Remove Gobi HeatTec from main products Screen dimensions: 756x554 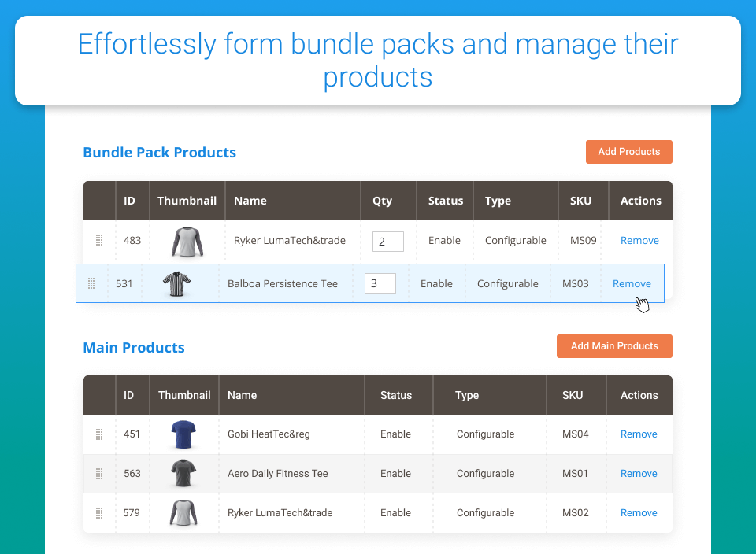[x=639, y=434]
